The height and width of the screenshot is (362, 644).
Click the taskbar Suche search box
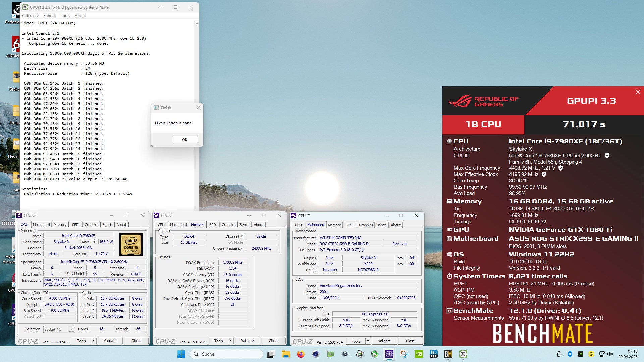click(226, 354)
